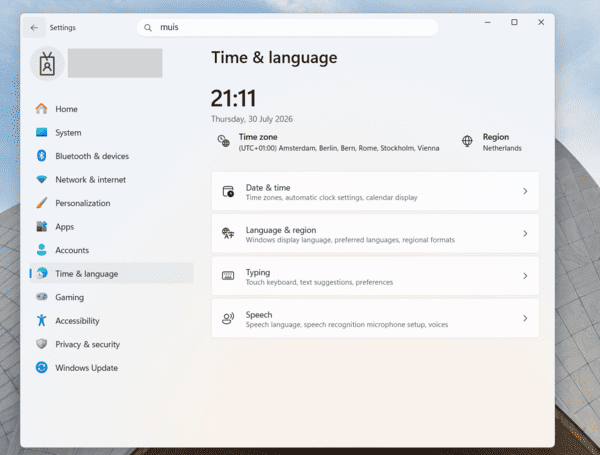Click the Network wifi icon
This screenshot has height=455, width=600.
coord(41,179)
